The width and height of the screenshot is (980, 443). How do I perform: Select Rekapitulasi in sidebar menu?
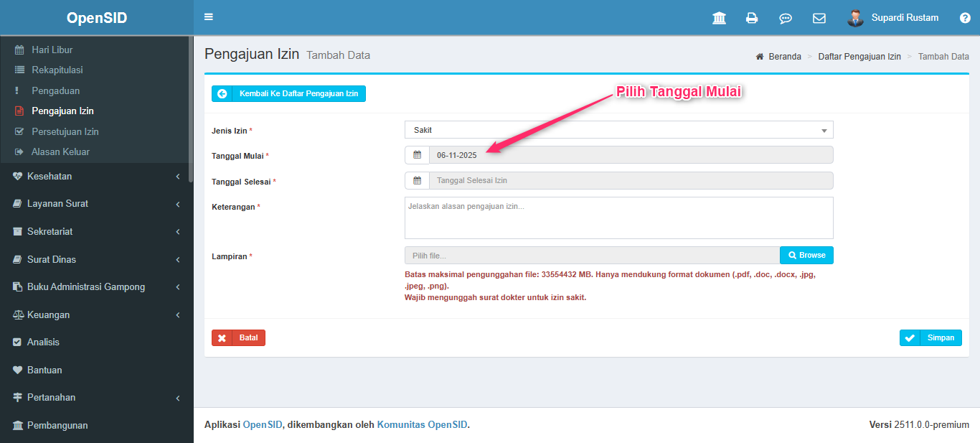[57, 70]
